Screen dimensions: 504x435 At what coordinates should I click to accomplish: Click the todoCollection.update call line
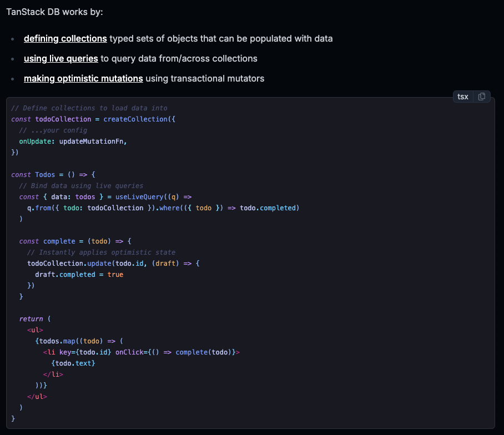click(x=113, y=264)
